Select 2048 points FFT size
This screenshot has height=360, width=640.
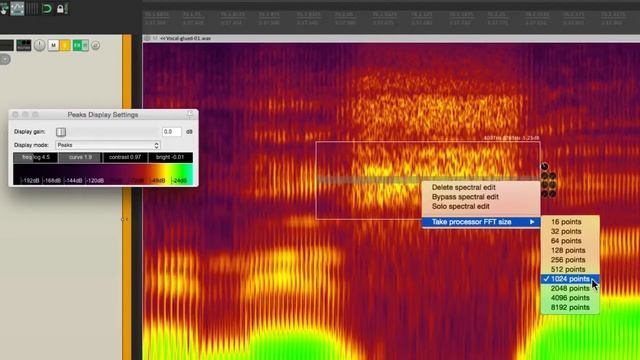(570, 288)
